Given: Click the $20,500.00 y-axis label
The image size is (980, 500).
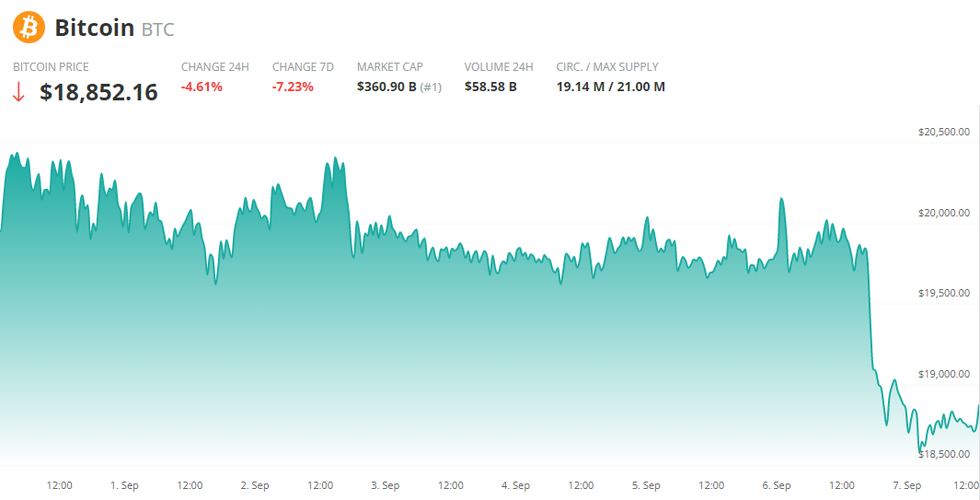Looking at the screenshot, I should coord(944,132).
